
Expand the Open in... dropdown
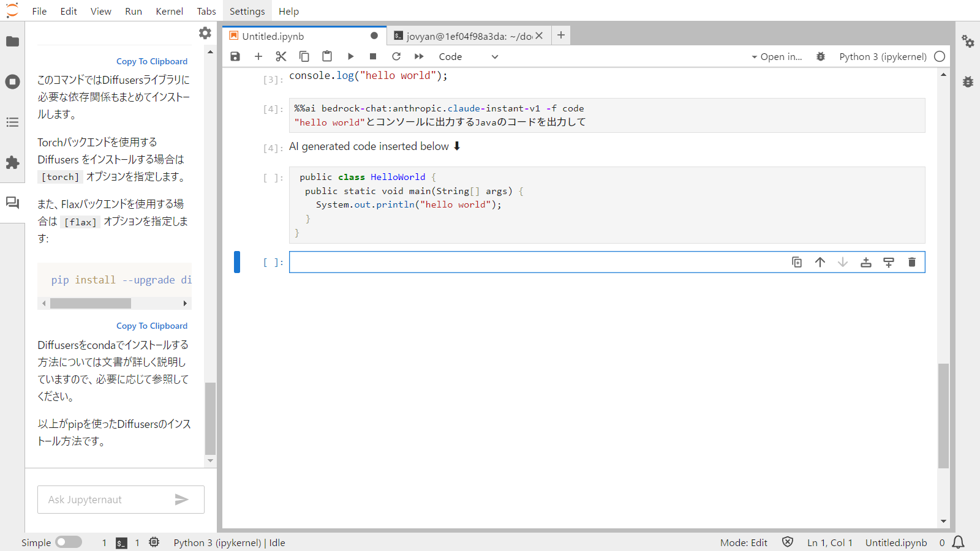pyautogui.click(x=777, y=56)
